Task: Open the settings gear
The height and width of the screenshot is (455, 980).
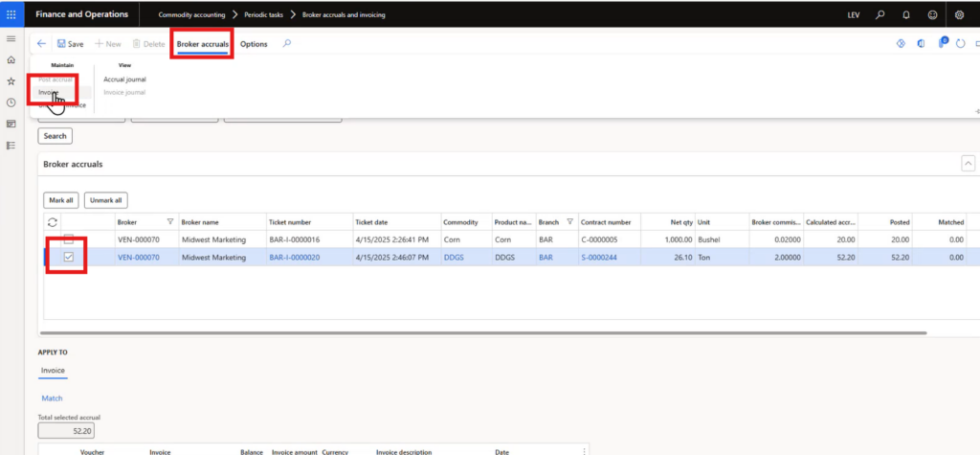Action: 959,14
